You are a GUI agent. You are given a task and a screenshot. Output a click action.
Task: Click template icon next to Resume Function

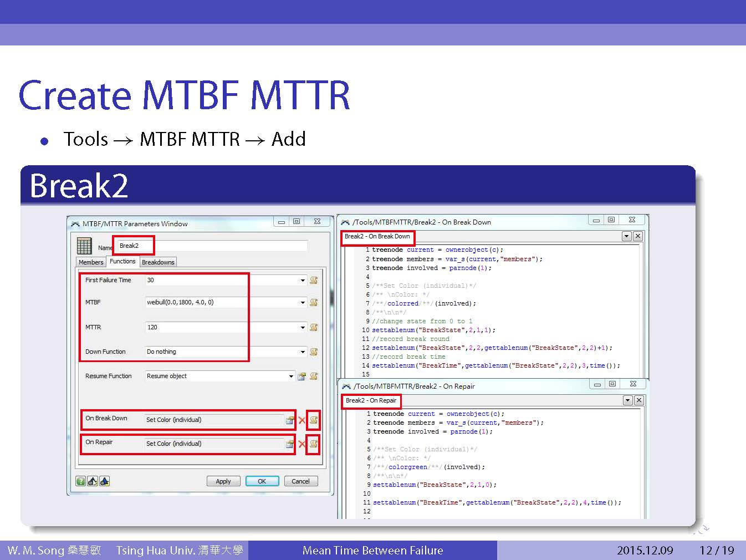[302, 376]
